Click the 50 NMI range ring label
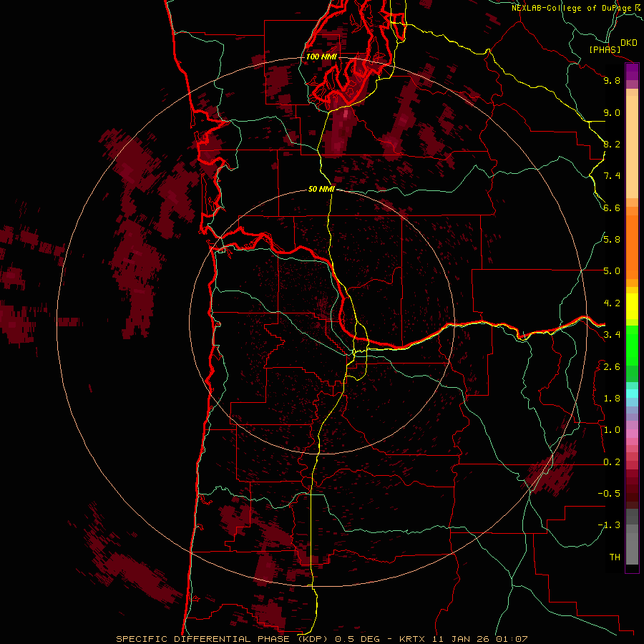The width and height of the screenshot is (644, 644). [321, 190]
